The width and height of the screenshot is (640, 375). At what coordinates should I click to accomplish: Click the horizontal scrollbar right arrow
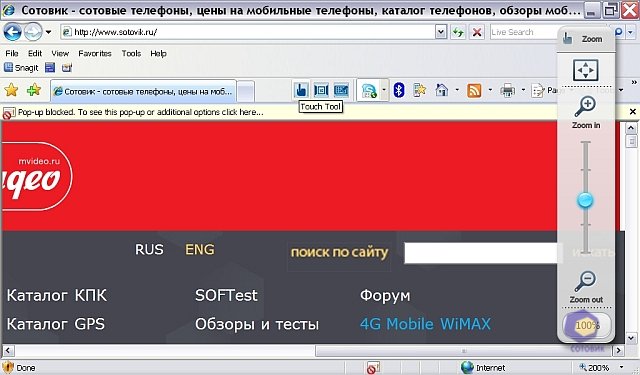(x=619, y=350)
